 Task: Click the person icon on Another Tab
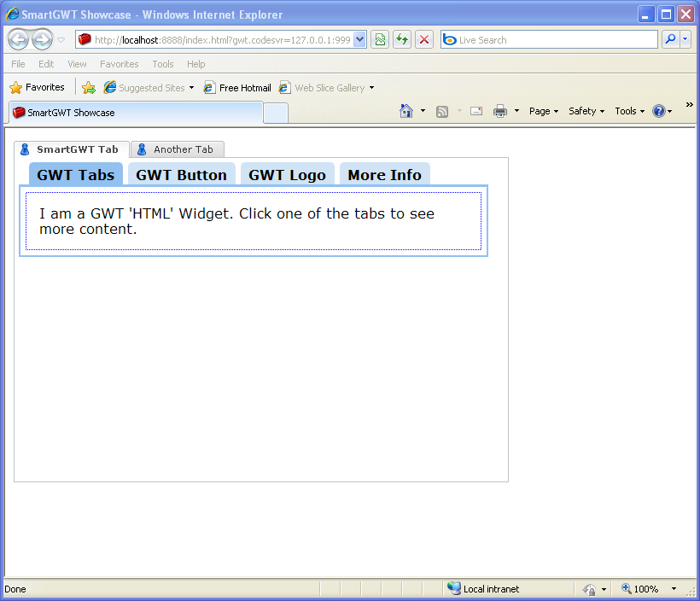coord(142,149)
